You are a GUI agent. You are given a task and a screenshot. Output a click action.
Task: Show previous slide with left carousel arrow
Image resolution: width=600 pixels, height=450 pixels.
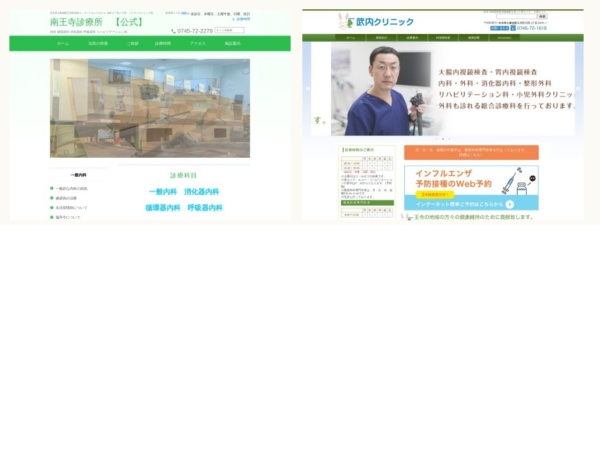click(x=307, y=88)
